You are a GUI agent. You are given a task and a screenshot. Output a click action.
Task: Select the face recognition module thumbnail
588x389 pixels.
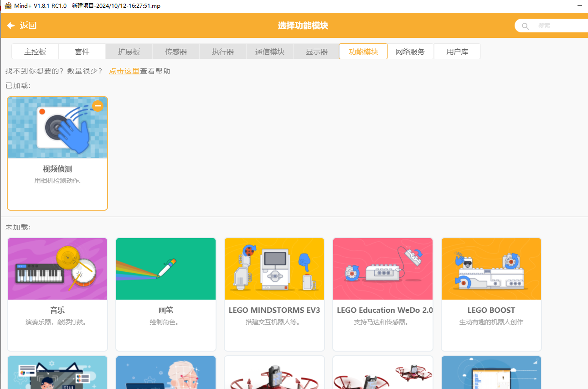pyautogui.click(x=166, y=373)
